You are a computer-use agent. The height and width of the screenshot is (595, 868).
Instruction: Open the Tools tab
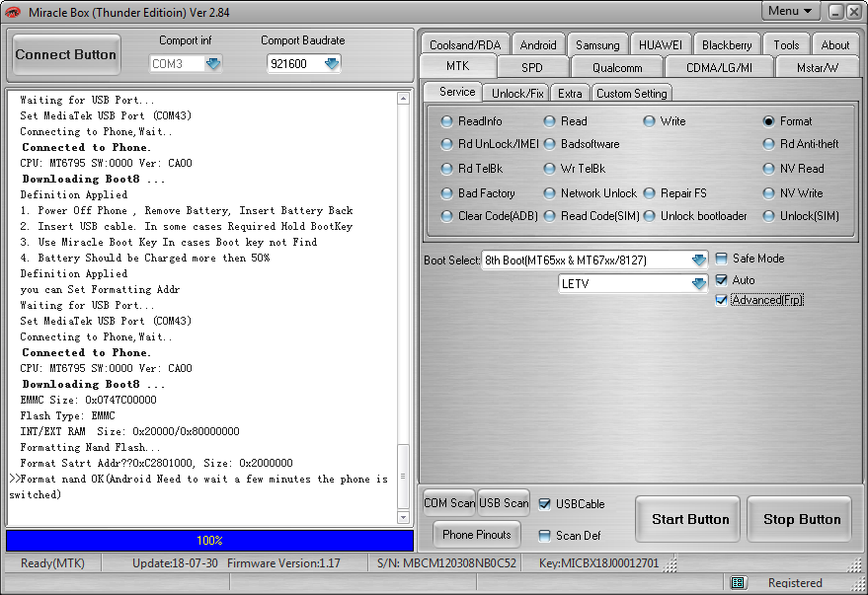coord(786,44)
